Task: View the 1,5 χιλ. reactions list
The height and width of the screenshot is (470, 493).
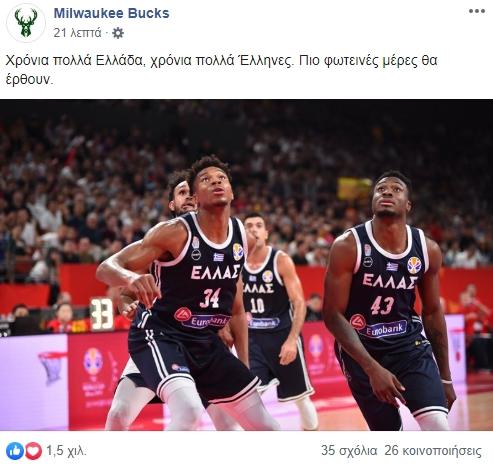Action: point(66,451)
